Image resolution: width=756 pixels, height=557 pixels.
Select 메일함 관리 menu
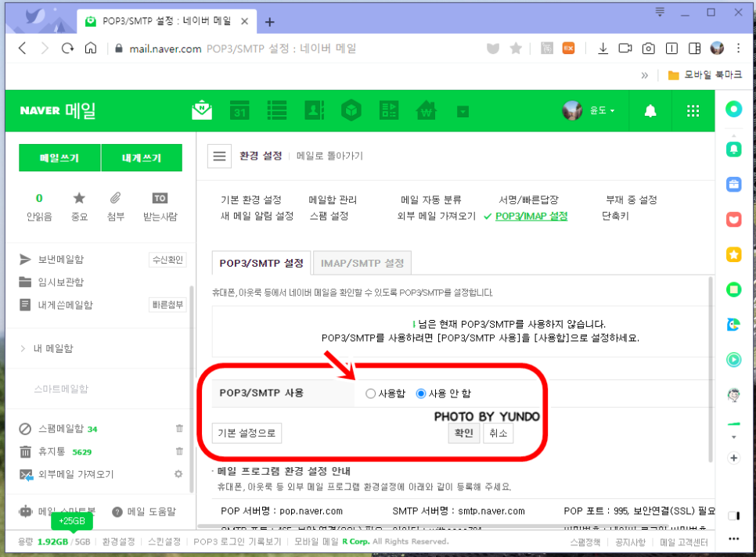[333, 199]
